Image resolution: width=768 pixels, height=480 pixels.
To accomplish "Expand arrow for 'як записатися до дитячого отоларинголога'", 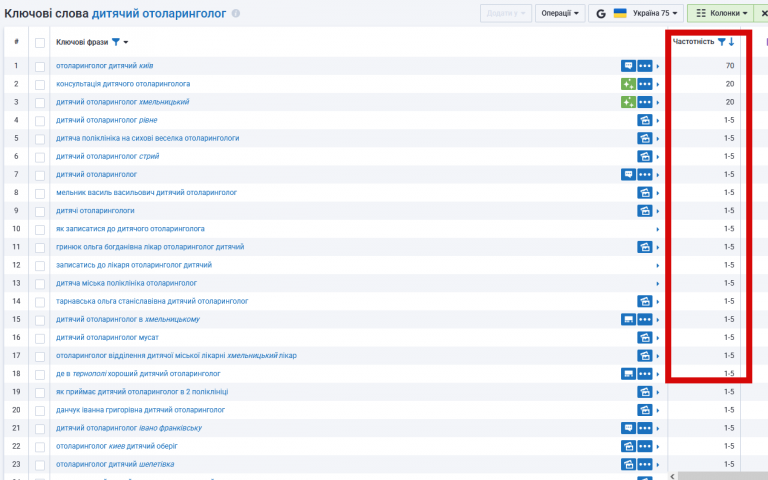I will 658,229.
